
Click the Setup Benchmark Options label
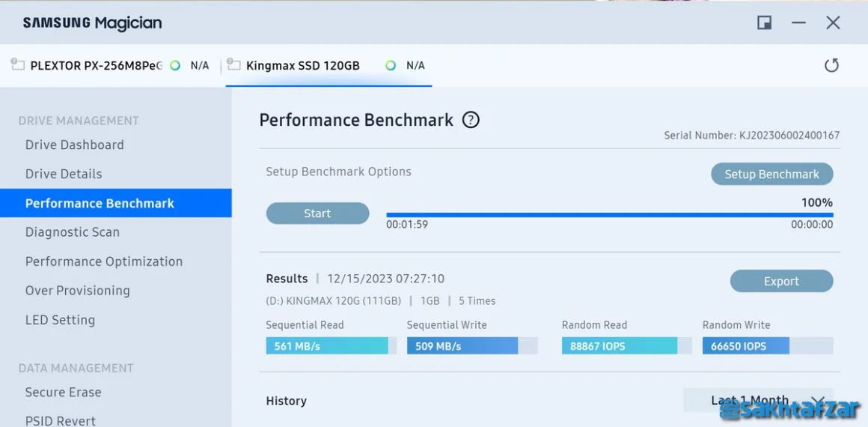(338, 172)
